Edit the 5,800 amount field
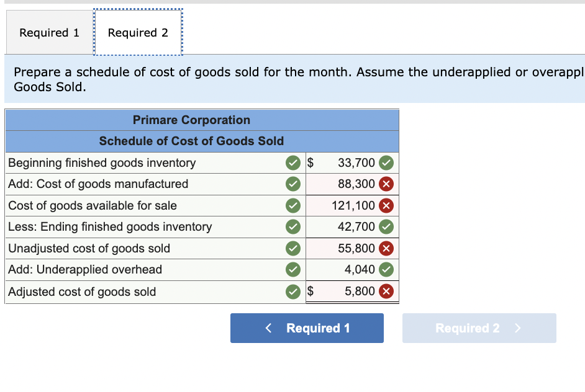This screenshot has width=585, height=392. 352,292
